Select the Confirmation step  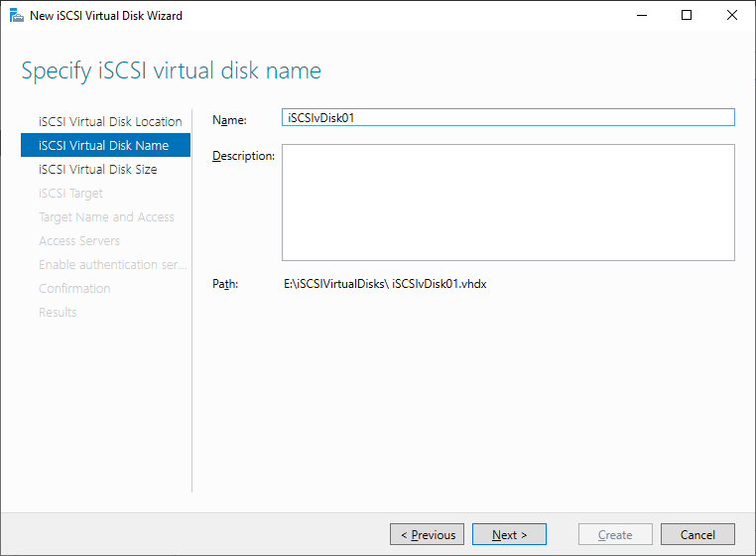tap(74, 289)
